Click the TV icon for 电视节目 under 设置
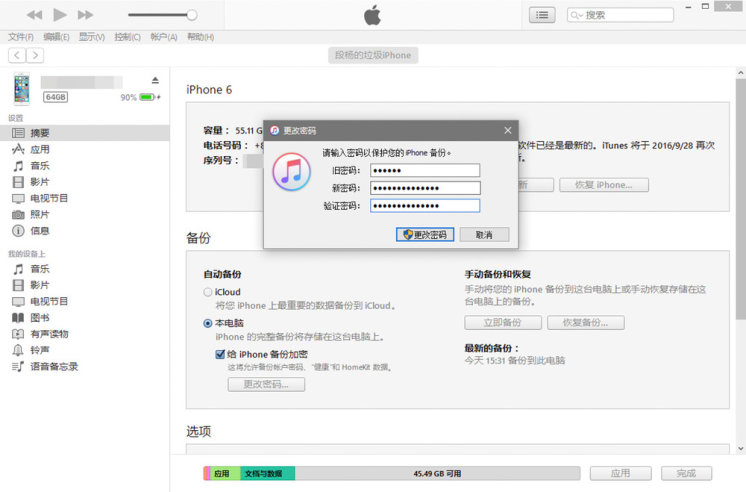Viewport: 746px width, 492px height. click(18, 198)
